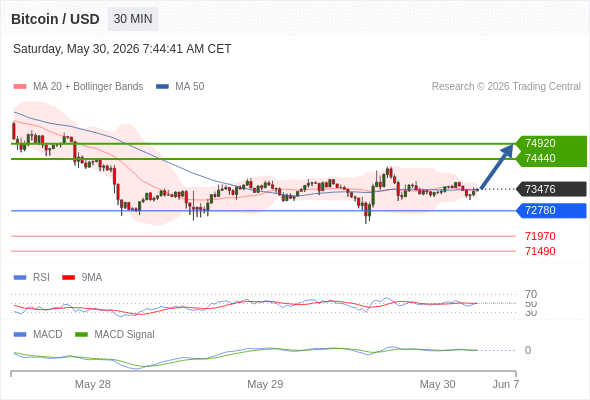
Task: Click the May 29 date axis label
Action: pos(265,384)
